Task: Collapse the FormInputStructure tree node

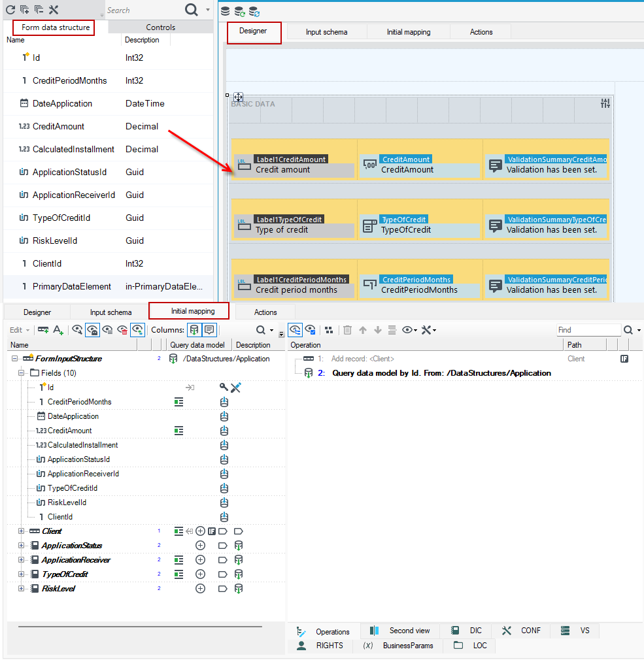Action: coord(15,359)
